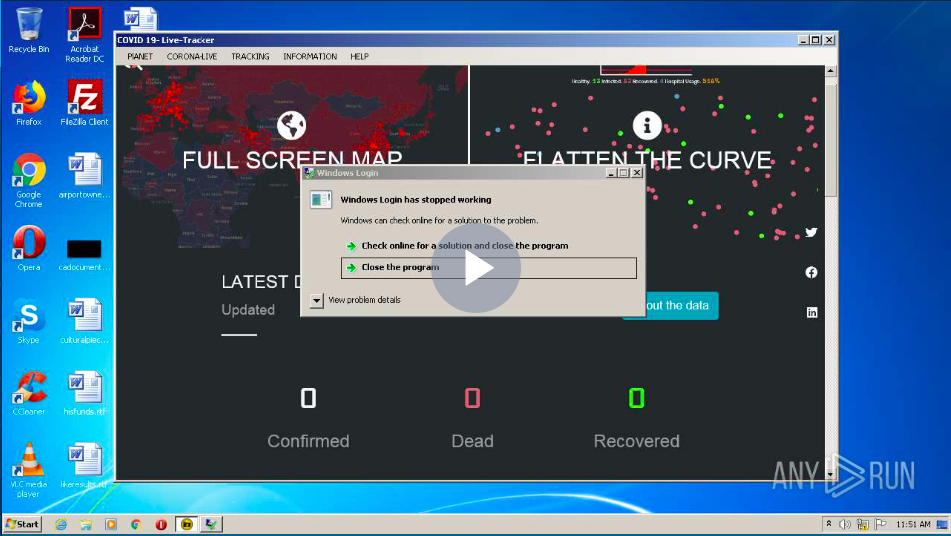Click the Show desktop button
Viewport: 951px width, 536px height.
943,524
